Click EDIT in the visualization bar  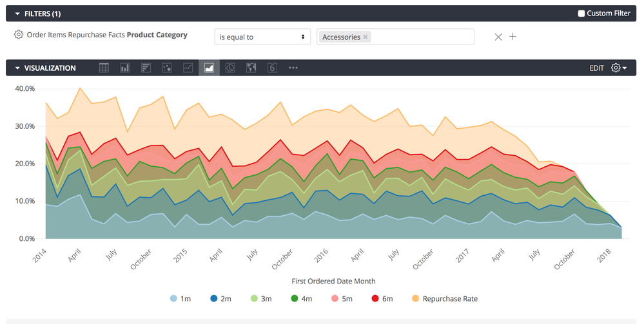[596, 68]
